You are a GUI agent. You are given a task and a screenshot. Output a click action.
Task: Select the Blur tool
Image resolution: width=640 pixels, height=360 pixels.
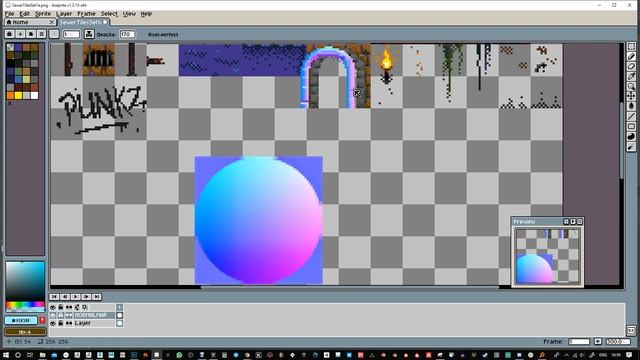click(631, 147)
